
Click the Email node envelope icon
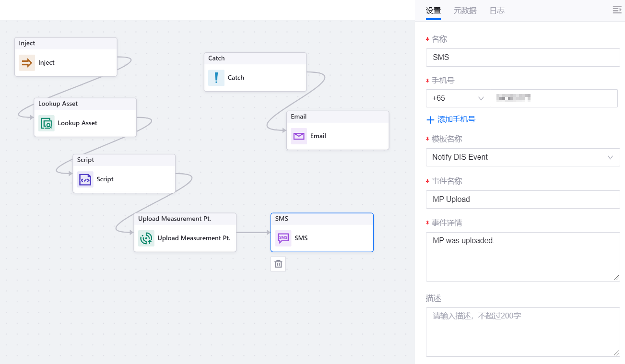pos(299,136)
